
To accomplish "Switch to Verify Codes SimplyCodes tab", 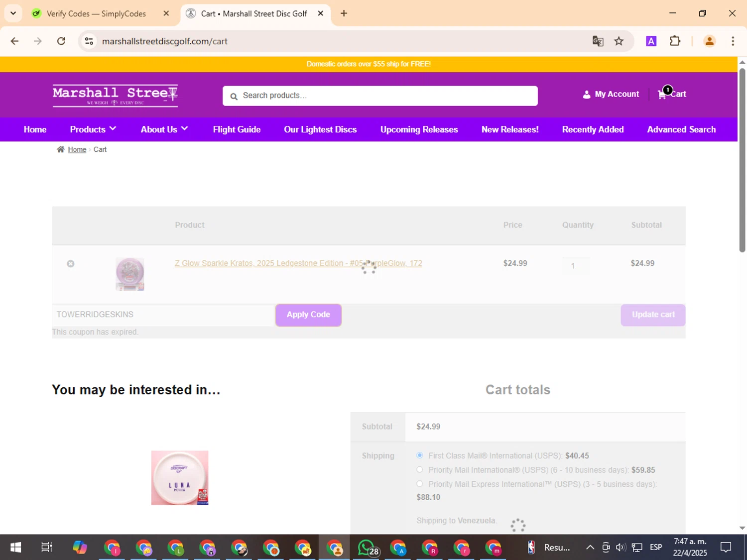I will (x=96, y=13).
